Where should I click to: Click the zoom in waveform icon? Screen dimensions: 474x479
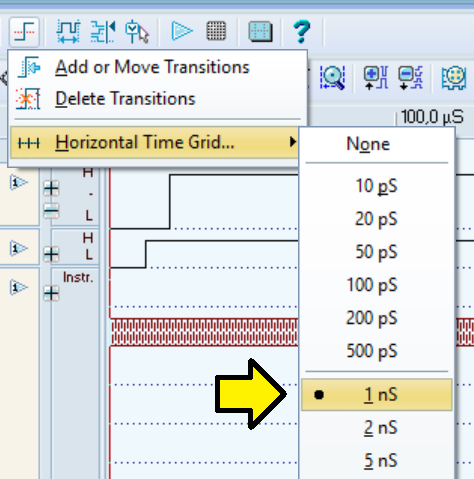tap(375, 78)
